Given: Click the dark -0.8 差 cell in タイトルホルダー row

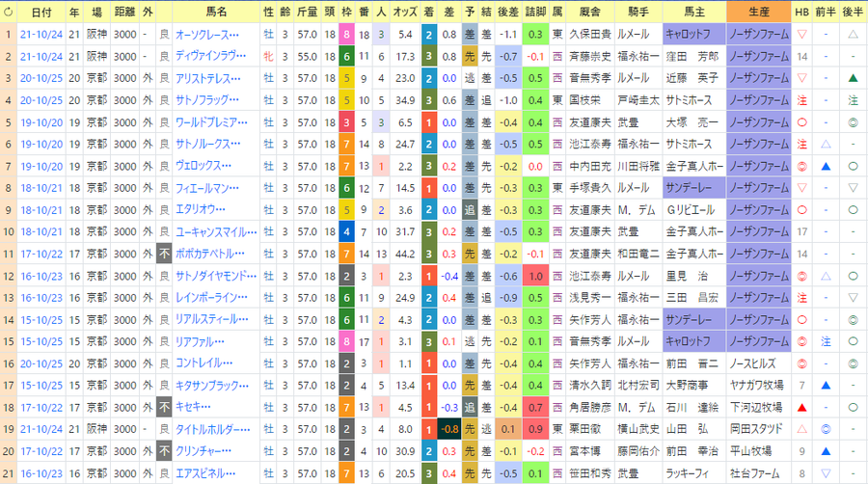Looking at the screenshot, I should tap(448, 429).
